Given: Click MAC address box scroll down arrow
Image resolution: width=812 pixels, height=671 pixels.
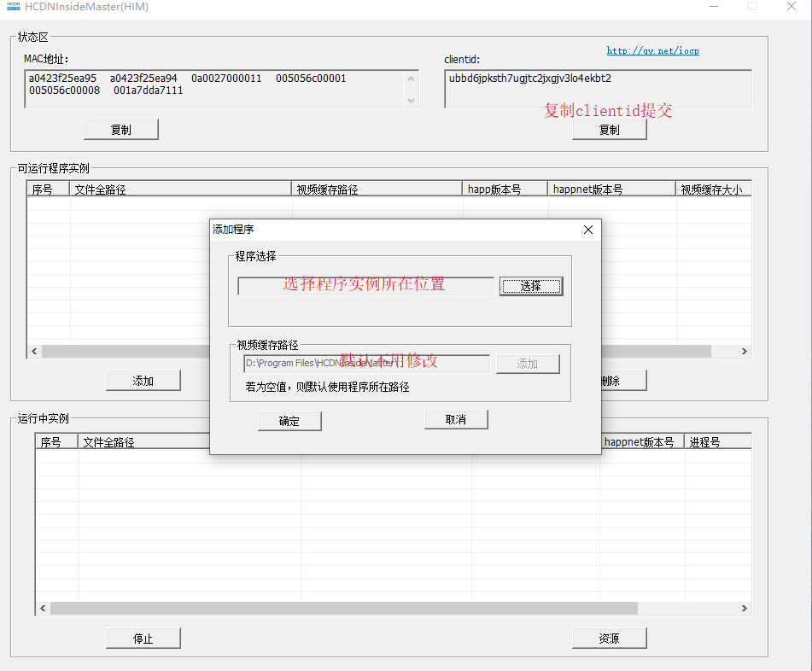Looking at the screenshot, I should (x=412, y=101).
